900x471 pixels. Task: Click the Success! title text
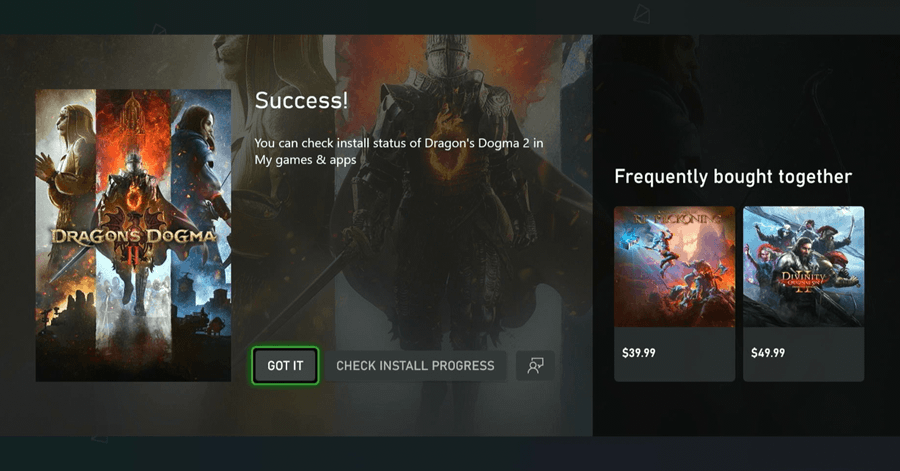(301, 100)
